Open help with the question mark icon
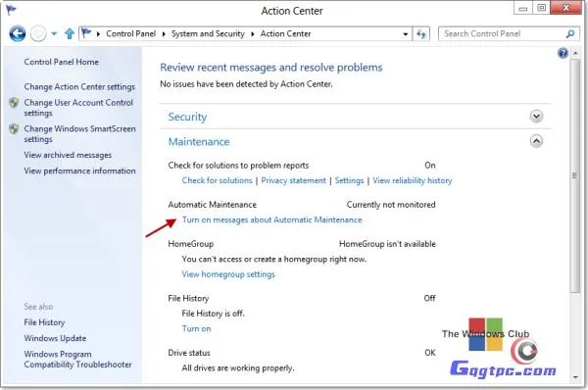588x390 pixels. pyautogui.click(x=563, y=53)
